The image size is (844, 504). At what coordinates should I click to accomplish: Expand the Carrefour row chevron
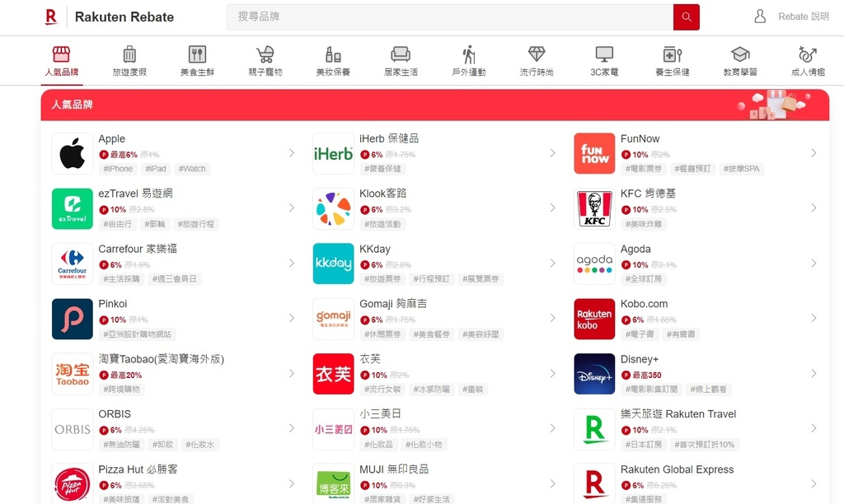291,263
